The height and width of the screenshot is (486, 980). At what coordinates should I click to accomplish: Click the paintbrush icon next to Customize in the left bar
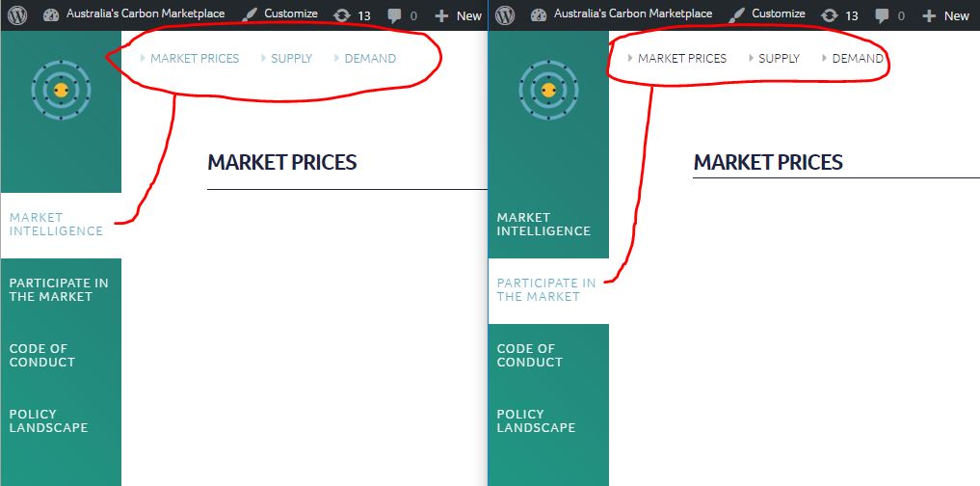click(249, 15)
